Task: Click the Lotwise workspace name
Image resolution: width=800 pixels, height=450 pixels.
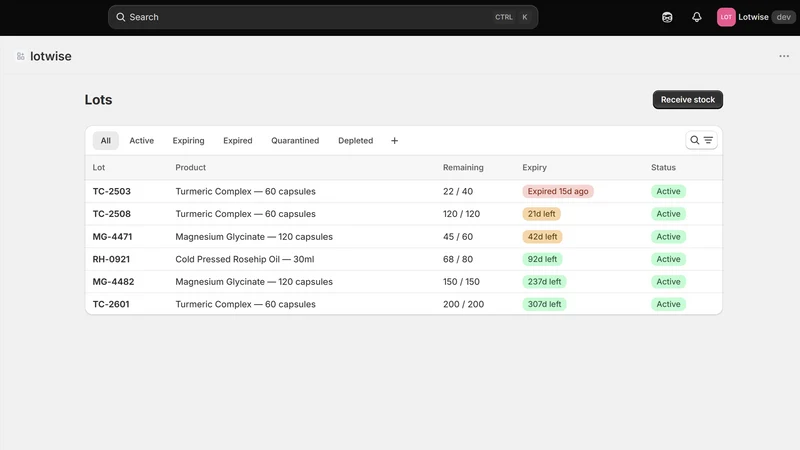Action: (753, 17)
